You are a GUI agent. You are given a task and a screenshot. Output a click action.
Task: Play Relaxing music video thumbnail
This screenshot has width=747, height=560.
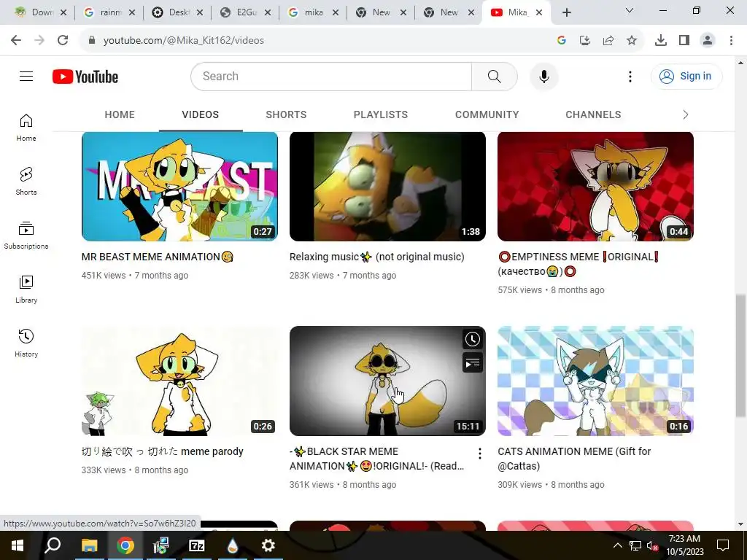(387, 187)
